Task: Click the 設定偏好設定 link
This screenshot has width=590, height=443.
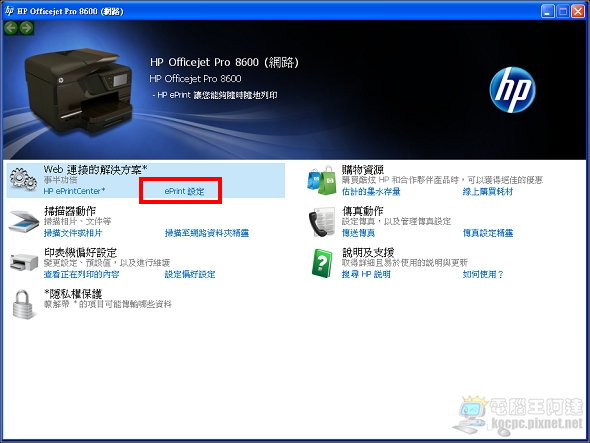Action: point(190,274)
